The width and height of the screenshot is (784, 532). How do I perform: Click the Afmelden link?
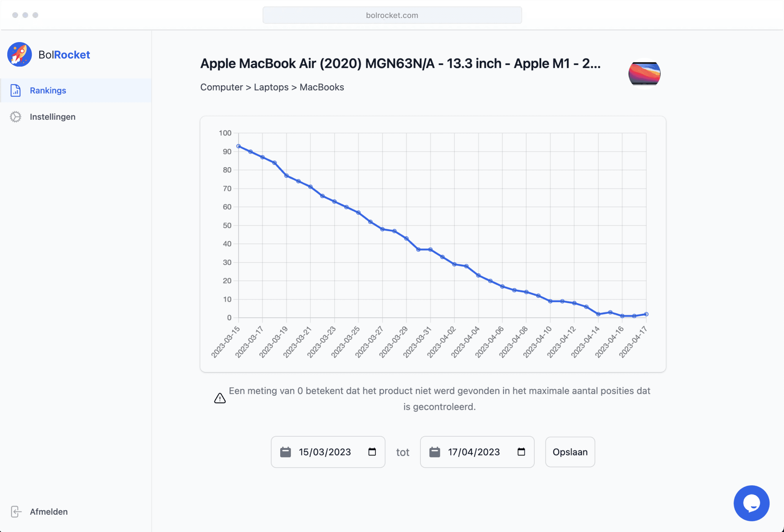(x=49, y=512)
